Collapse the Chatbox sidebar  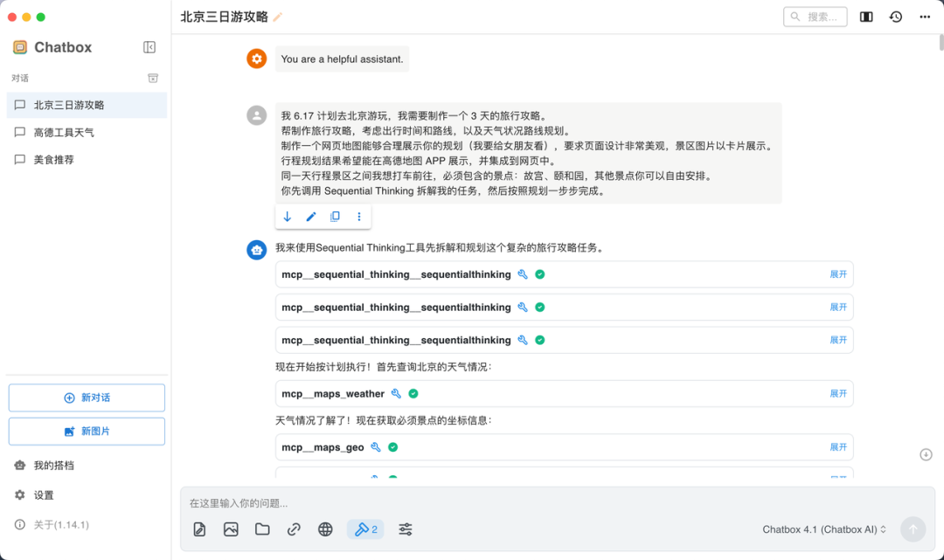click(x=149, y=47)
